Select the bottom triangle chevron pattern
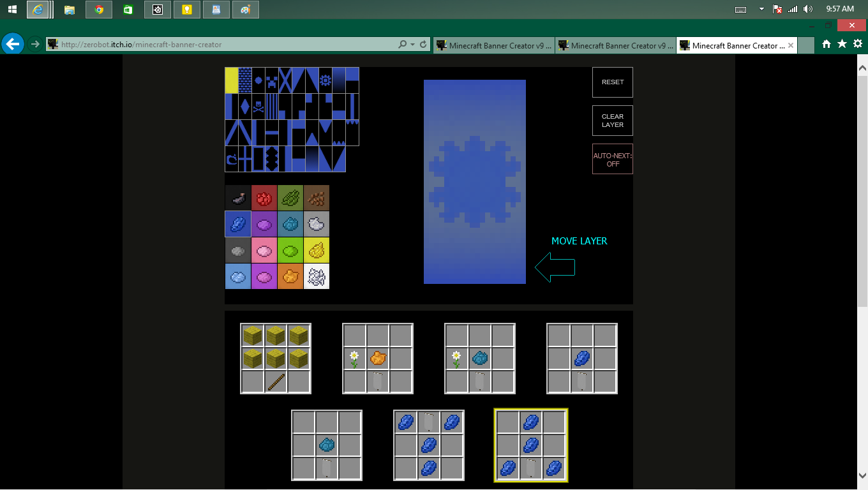 pyautogui.click(x=311, y=133)
